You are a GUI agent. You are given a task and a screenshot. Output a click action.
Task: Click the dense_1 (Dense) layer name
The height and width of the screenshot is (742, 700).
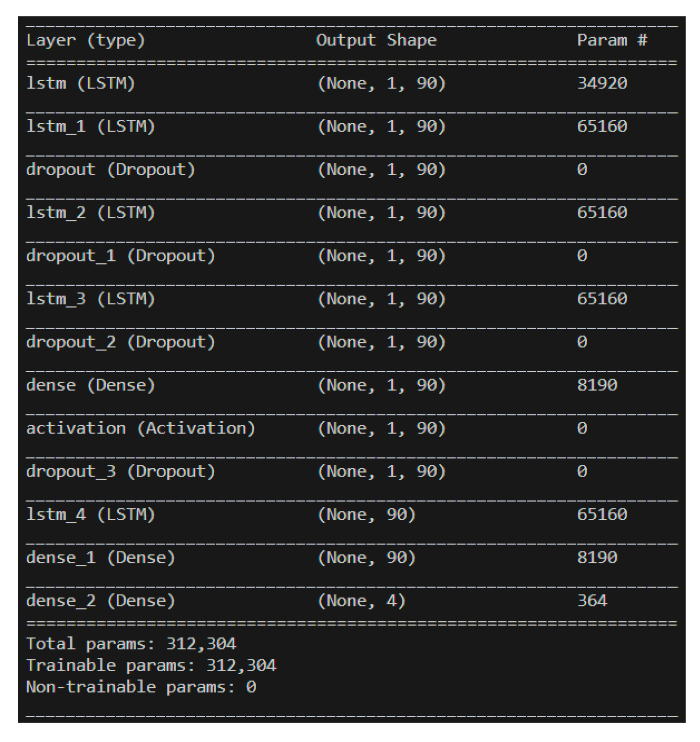(100, 557)
